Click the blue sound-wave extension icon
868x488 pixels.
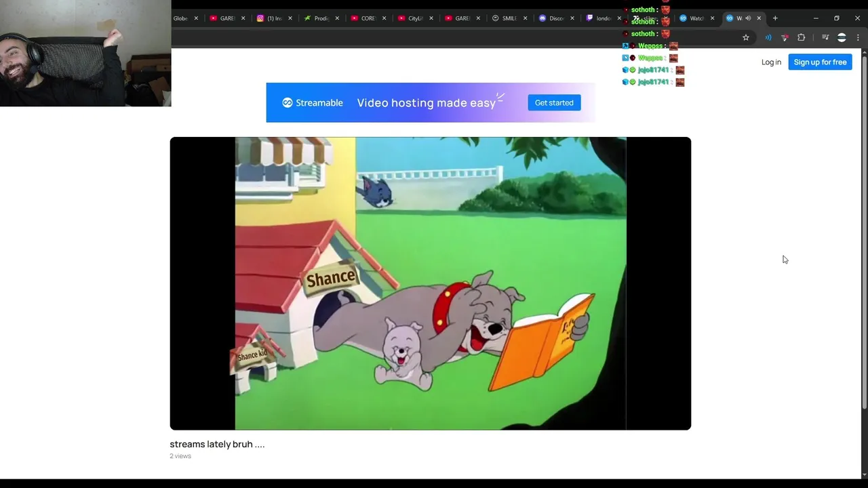pyautogui.click(x=768, y=38)
